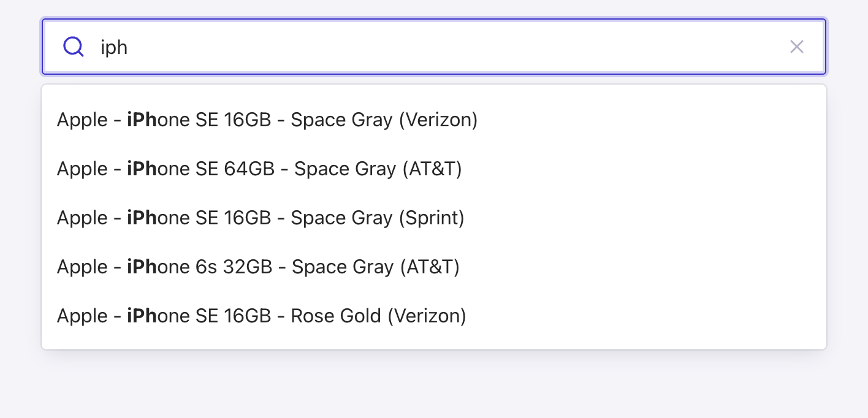Clear the search with the X icon
This screenshot has height=418, width=868.
(796, 47)
